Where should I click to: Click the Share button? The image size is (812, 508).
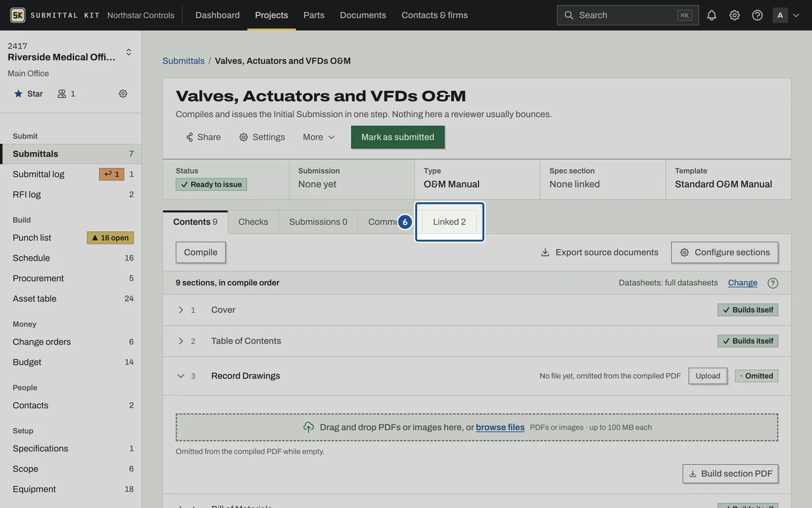click(203, 137)
